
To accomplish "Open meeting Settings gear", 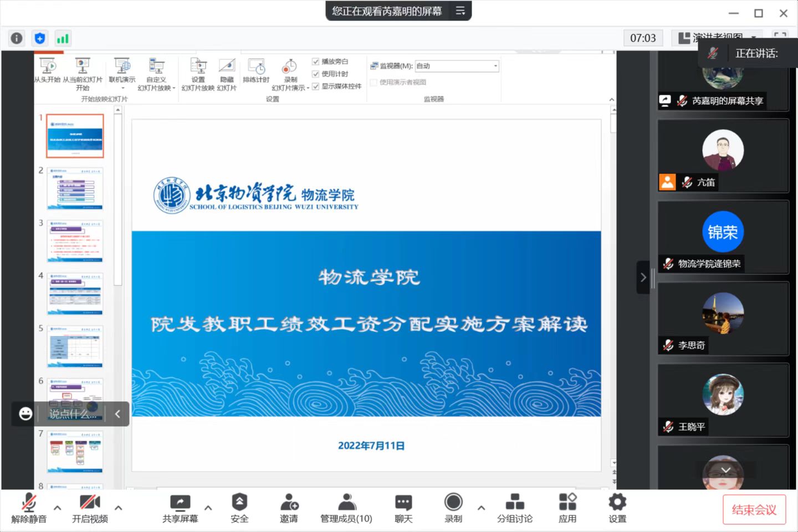I will 617,508.
